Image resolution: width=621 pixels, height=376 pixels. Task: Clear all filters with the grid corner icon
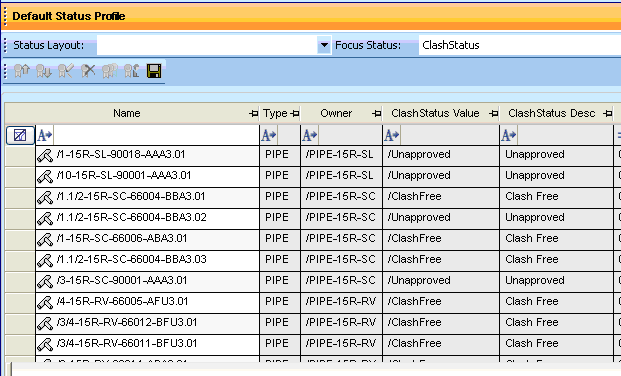tap(20, 136)
